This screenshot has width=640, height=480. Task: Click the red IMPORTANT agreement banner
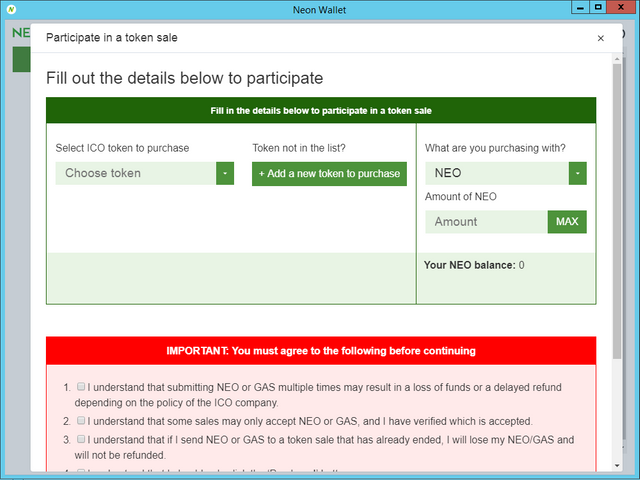pos(321,351)
